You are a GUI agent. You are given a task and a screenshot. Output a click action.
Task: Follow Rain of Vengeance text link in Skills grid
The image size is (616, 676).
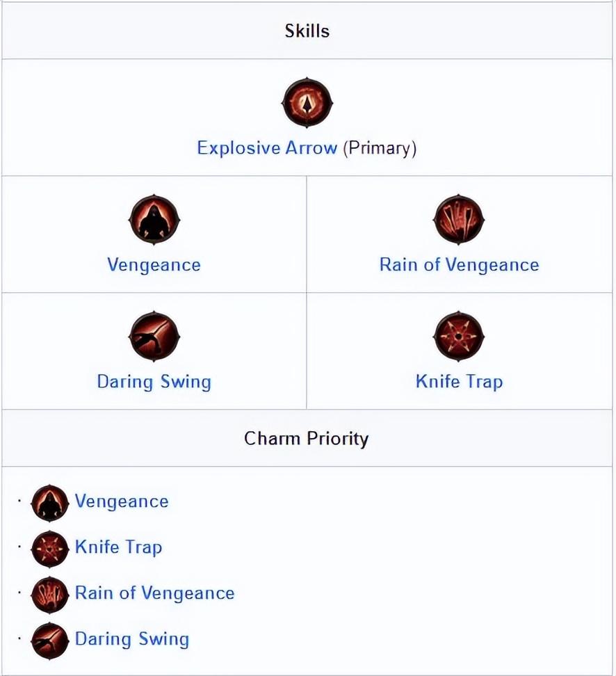tap(459, 265)
